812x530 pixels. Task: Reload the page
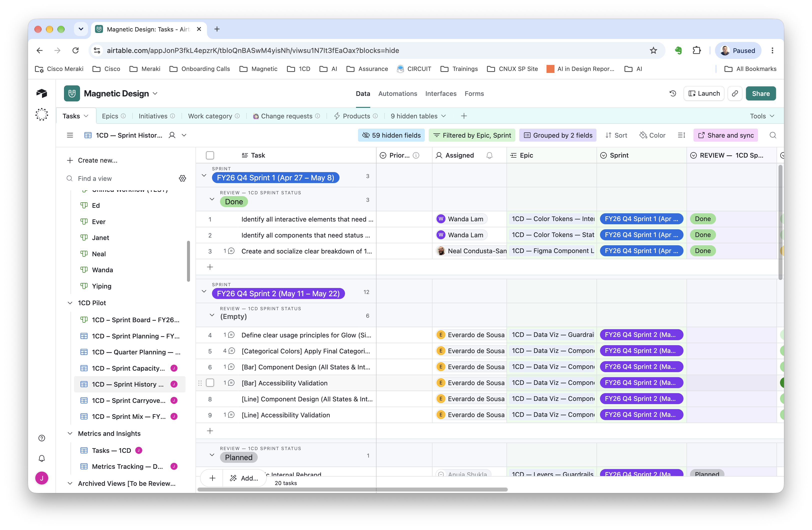75,50
